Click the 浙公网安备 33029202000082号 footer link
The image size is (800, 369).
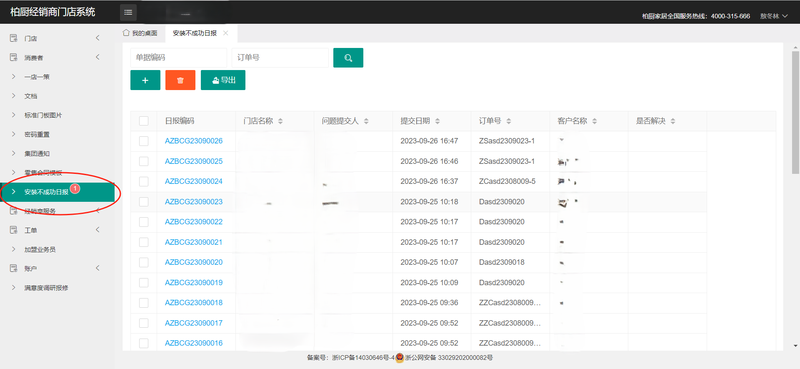pyautogui.click(x=449, y=358)
